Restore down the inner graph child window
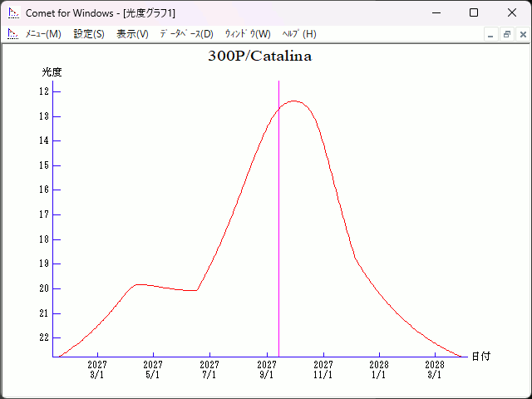The image size is (532, 399). 506,34
